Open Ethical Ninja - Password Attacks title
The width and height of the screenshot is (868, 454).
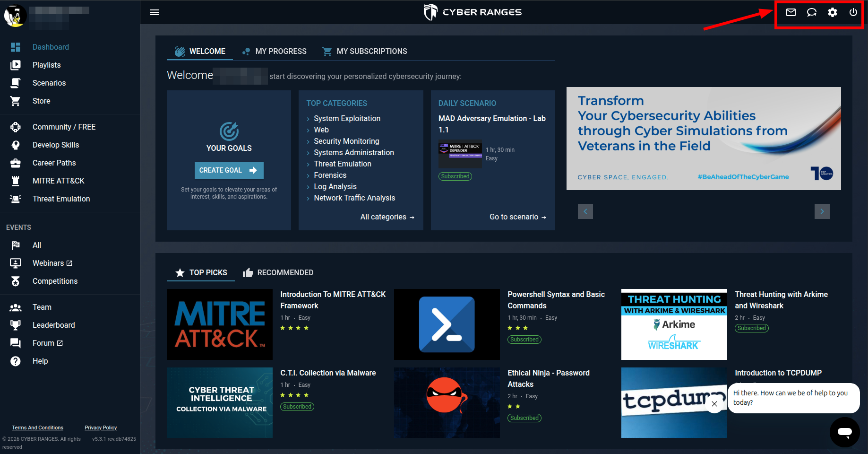click(x=549, y=379)
